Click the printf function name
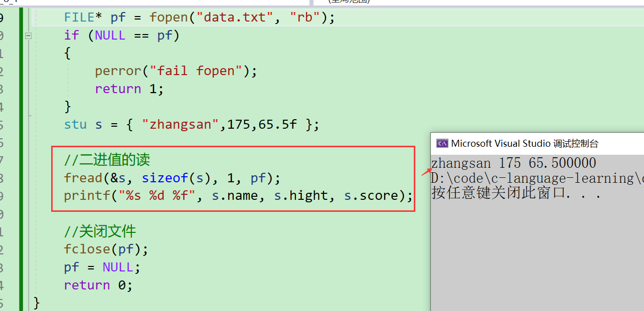 (x=87, y=195)
